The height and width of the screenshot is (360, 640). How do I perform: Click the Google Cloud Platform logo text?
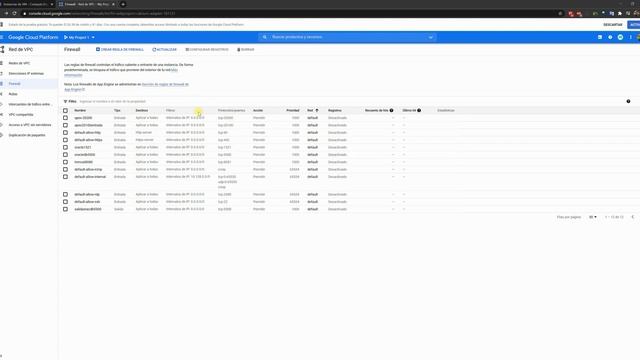pyautogui.click(x=33, y=37)
